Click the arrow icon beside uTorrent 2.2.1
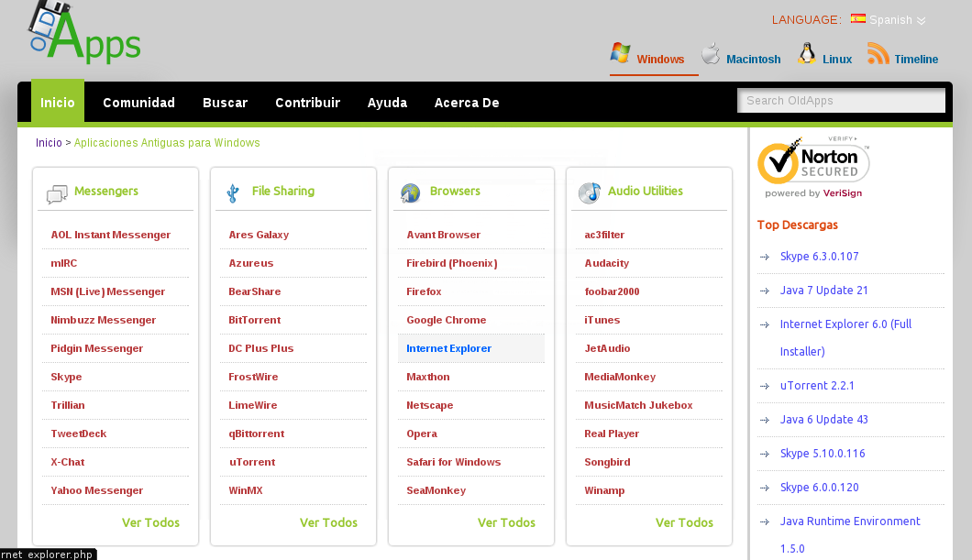This screenshot has width=972, height=560. (764, 385)
